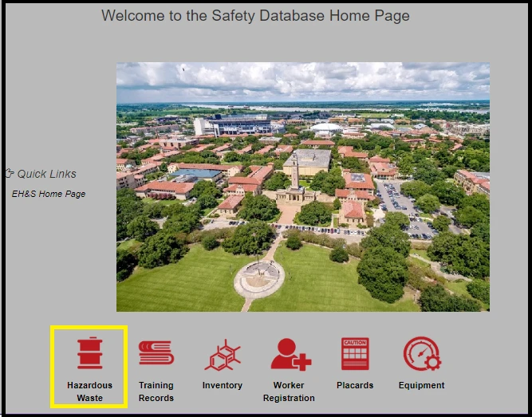The height and width of the screenshot is (417, 532).
Task: Click the Training Records books icon
Action: 156,353
